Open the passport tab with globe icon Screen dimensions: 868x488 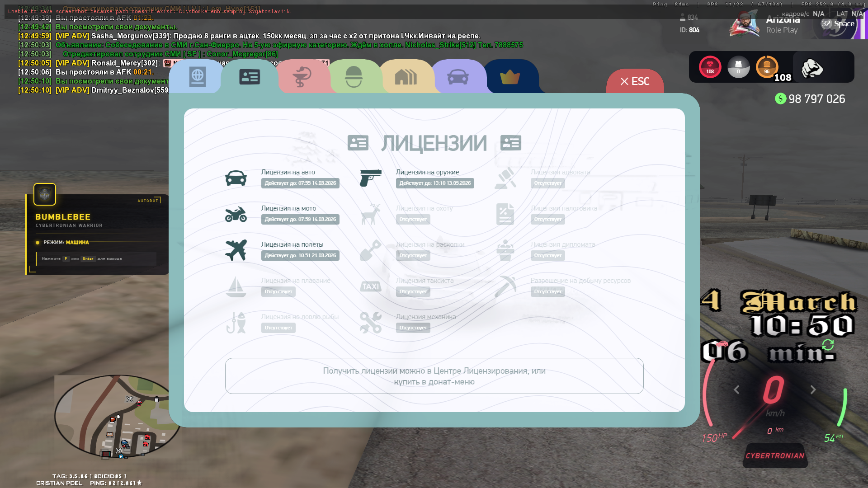tap(197, 77)
